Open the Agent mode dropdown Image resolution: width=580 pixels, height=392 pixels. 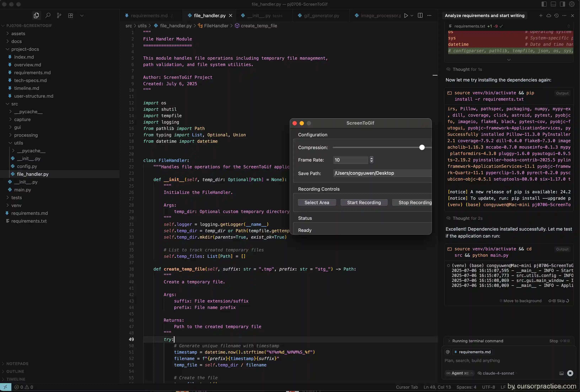pyautogui.click(x=460, y=373)
